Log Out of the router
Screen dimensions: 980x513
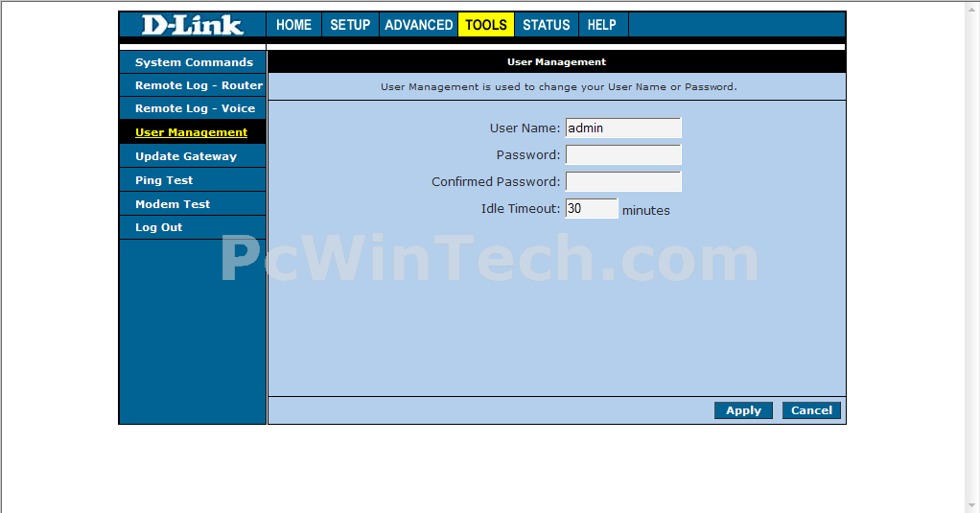tap(158, 227)
